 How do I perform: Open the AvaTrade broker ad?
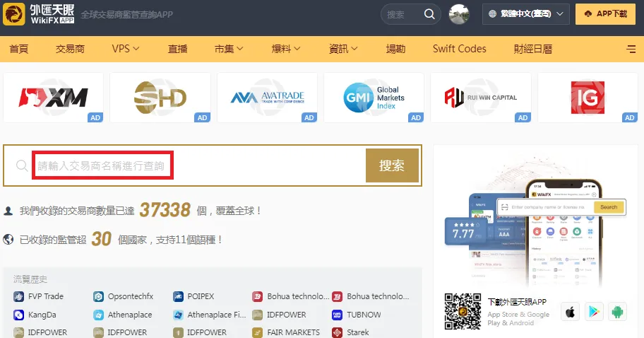[x=267, y=98]
